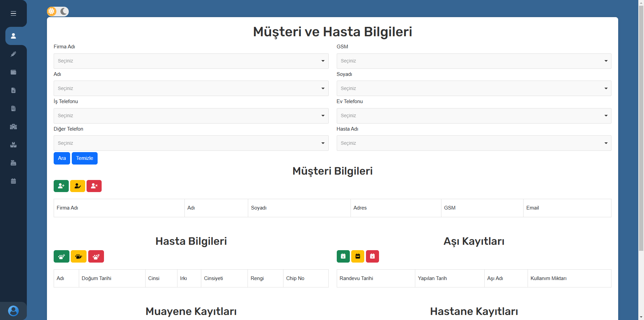Toggle the light/dark theme switch

coord(58,11)
